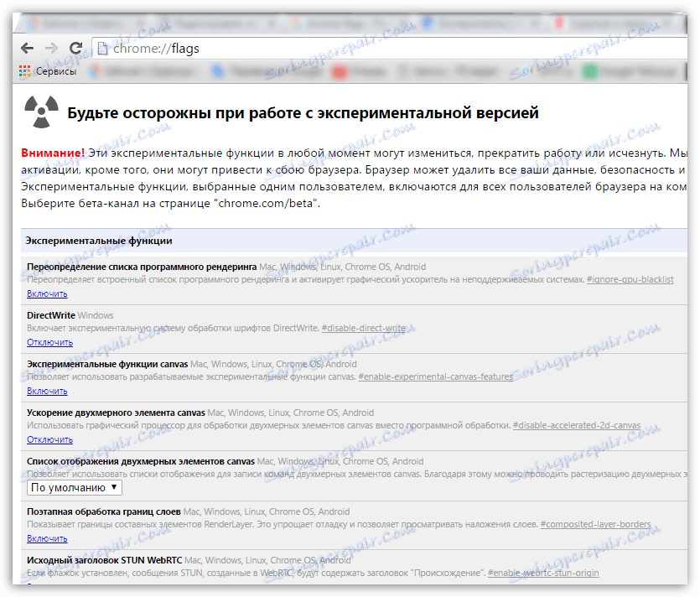The height and width of the screenshot is (597, 700).
Task: Open the #ignore-gpu-blacklist anchor link
Action: [x=630, y=279]
